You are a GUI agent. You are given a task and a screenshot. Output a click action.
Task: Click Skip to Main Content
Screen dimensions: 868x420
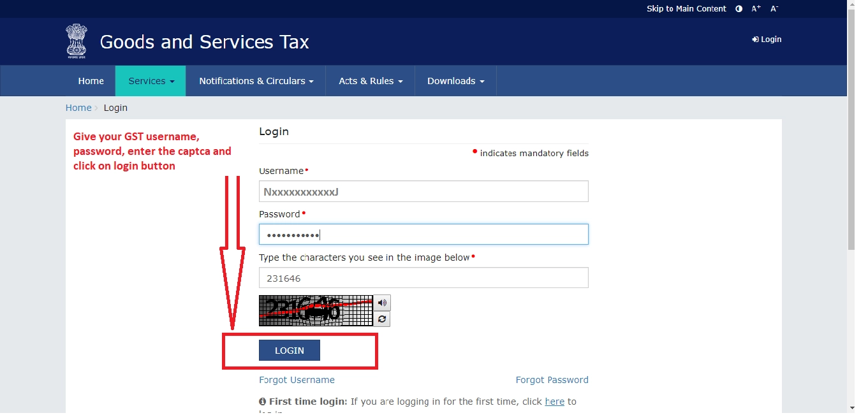tap(686, 8)
